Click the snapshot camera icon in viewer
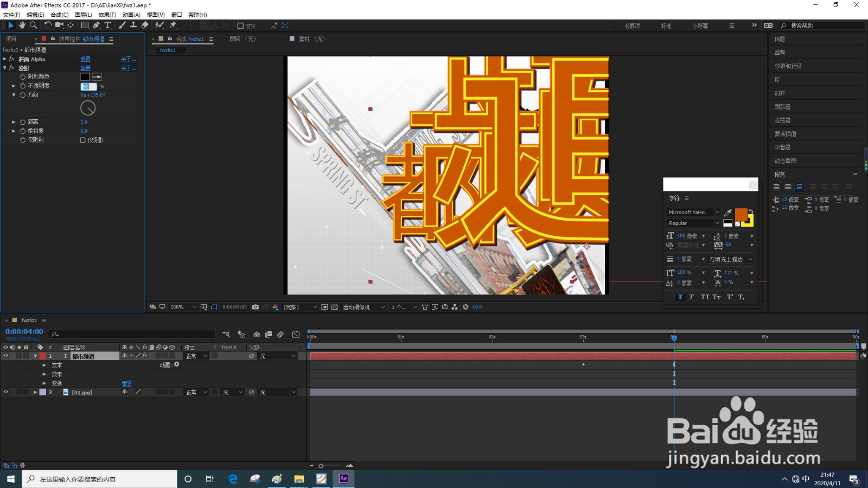 [256, 307]
